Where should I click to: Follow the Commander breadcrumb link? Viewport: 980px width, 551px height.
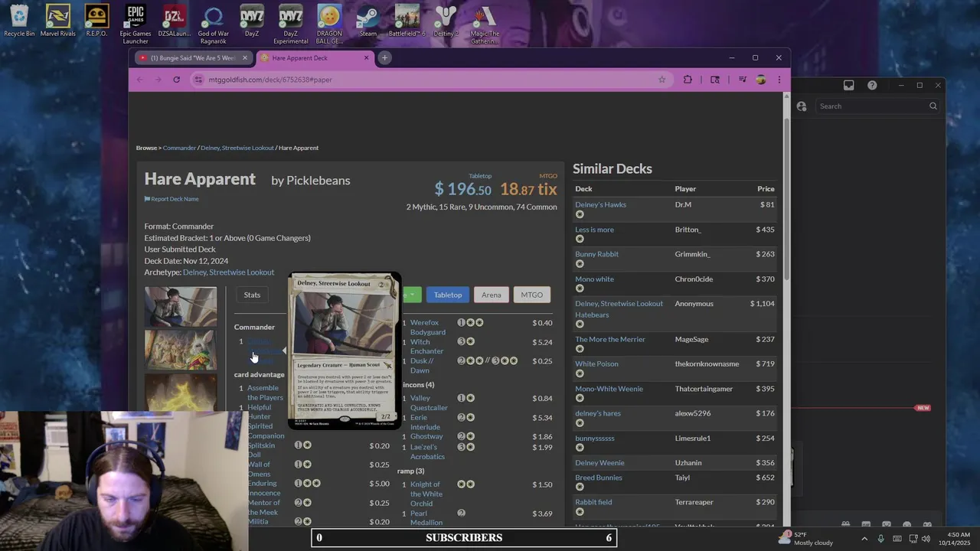pyautogui.click(x=179, y=148)
